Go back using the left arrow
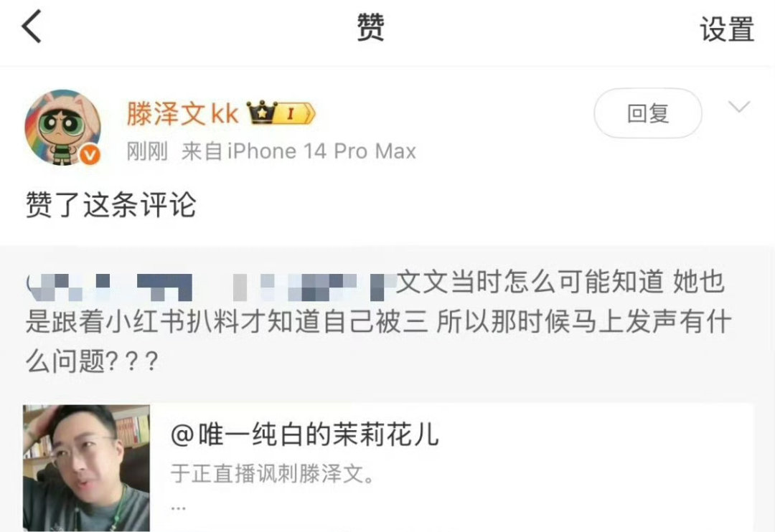 (31, 27)
